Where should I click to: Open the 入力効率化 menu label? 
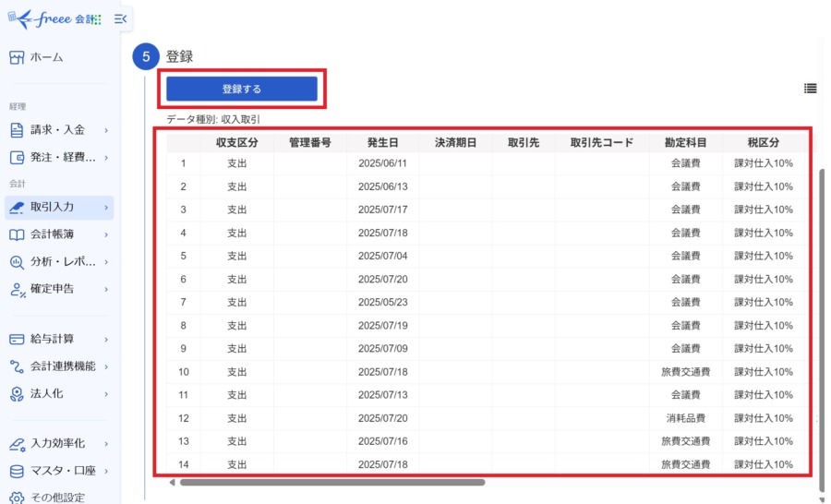click(57, 443)
